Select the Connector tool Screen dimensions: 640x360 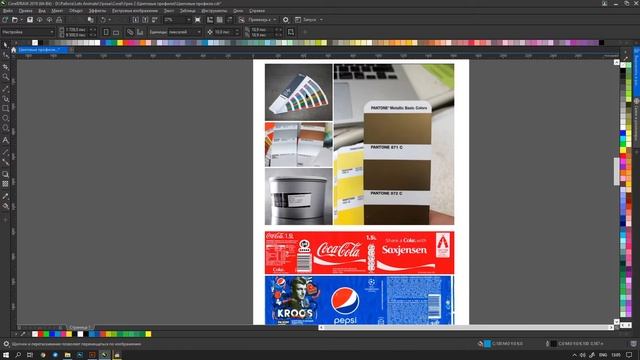5,162
